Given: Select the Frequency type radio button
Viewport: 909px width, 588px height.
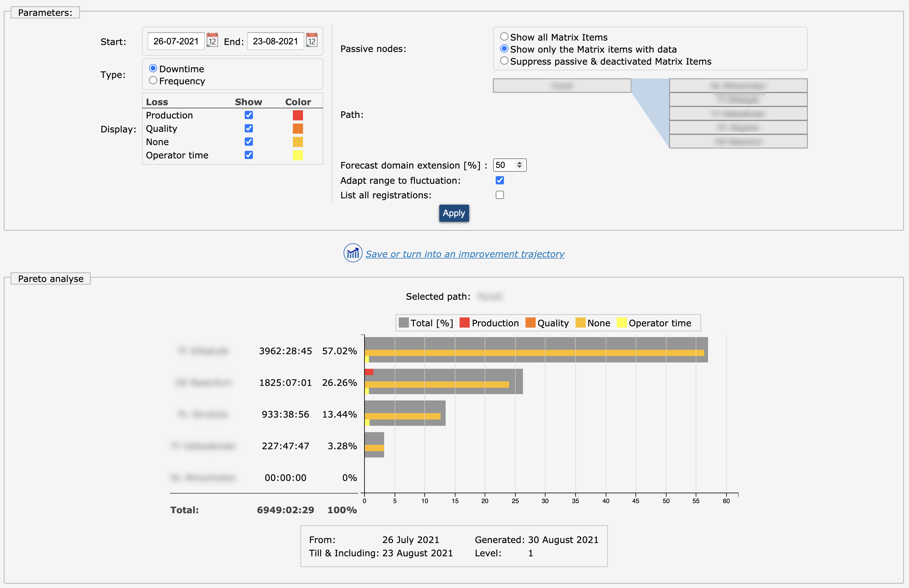Looking at the screenshot, I should pyautogui.click(x=153, y=80).
